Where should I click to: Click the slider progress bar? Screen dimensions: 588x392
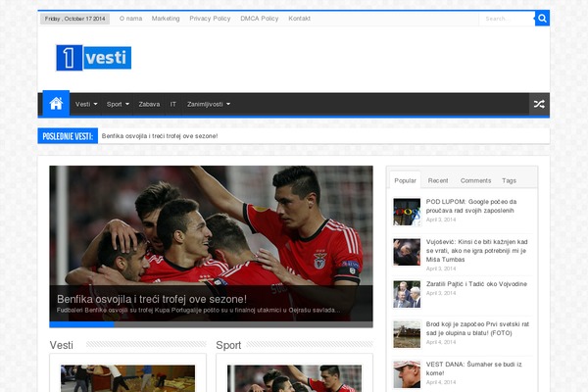coord(211,324)
